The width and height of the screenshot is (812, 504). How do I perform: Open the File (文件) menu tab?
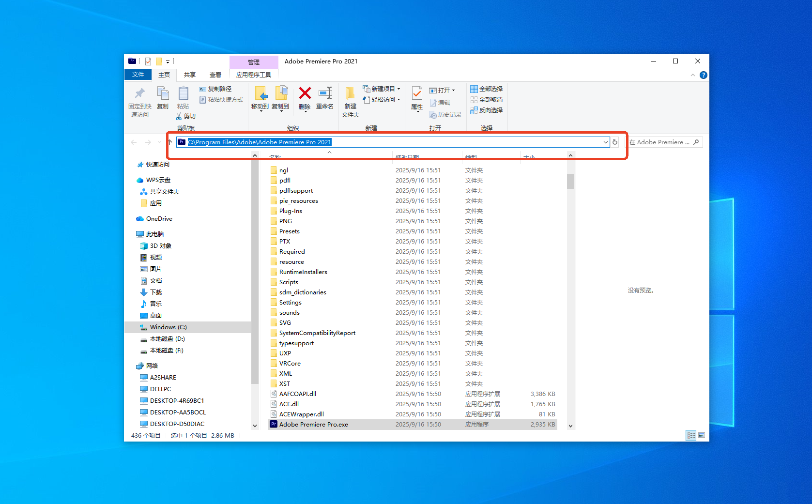coord(138,75)
